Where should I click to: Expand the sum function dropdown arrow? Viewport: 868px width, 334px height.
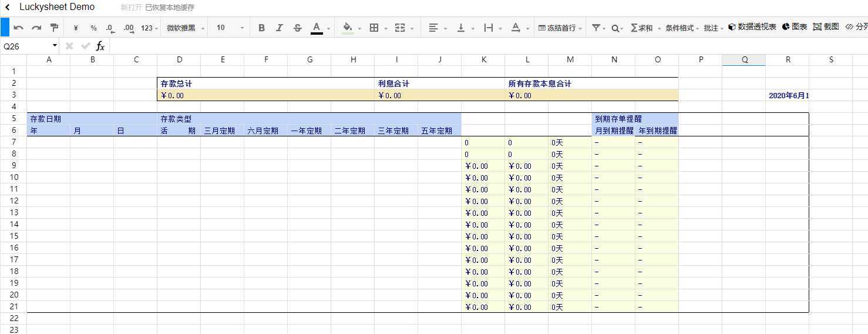(x=659, y=28)
